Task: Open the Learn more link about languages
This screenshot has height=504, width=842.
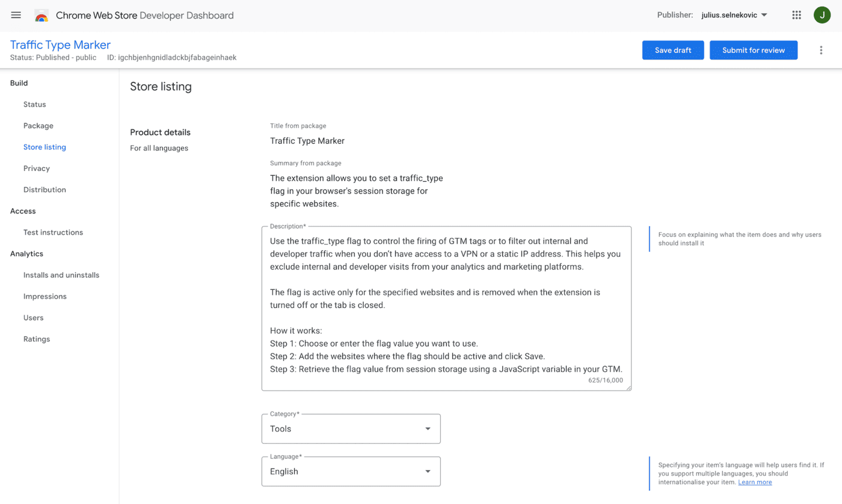Action: (x=755, y=482)
